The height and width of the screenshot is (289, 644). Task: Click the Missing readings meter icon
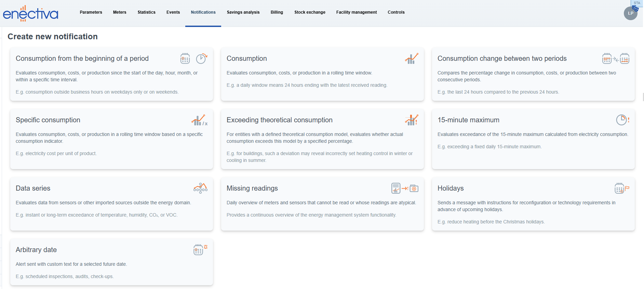pyautogui.click(x=405, y=188)
